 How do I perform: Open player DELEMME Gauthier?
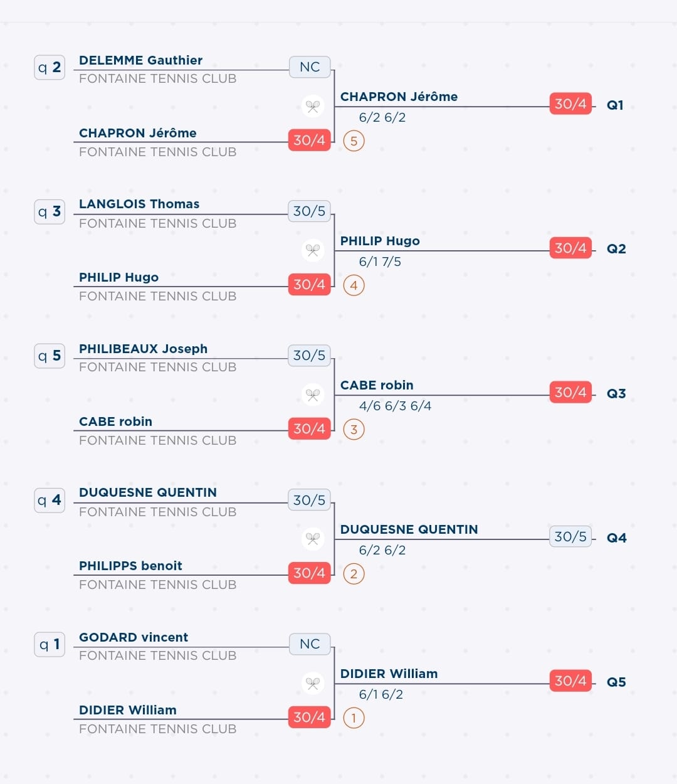coord(140,60)
